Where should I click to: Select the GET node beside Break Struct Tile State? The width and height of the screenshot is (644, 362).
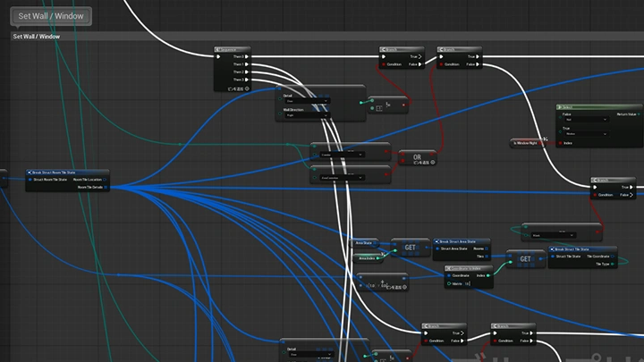pyautogui.click(x=525, y=259)
